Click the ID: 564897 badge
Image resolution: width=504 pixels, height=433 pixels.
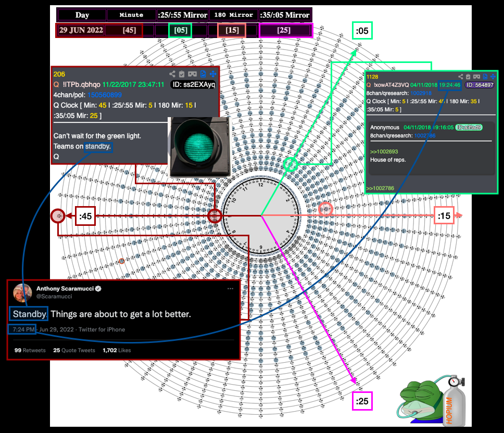point(480,85)
